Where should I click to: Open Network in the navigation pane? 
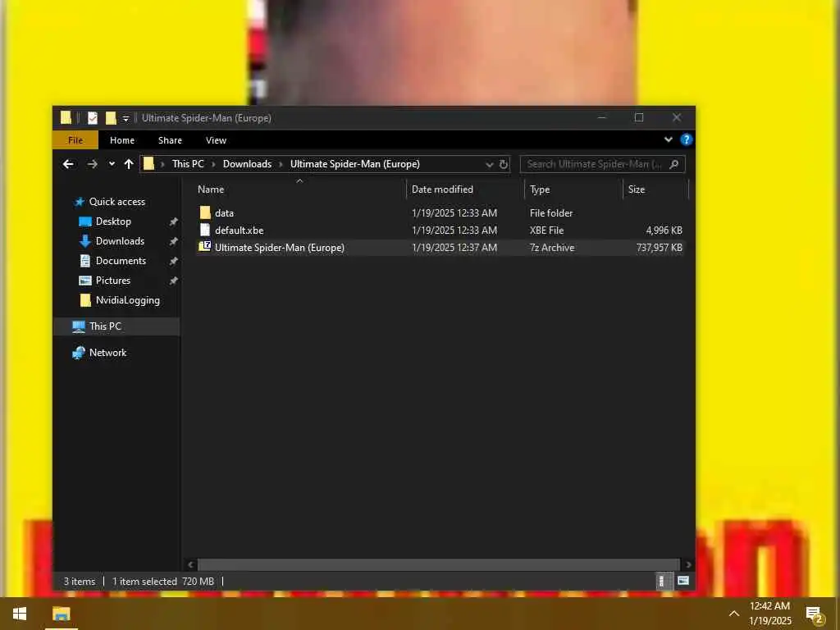coord(107,353)
